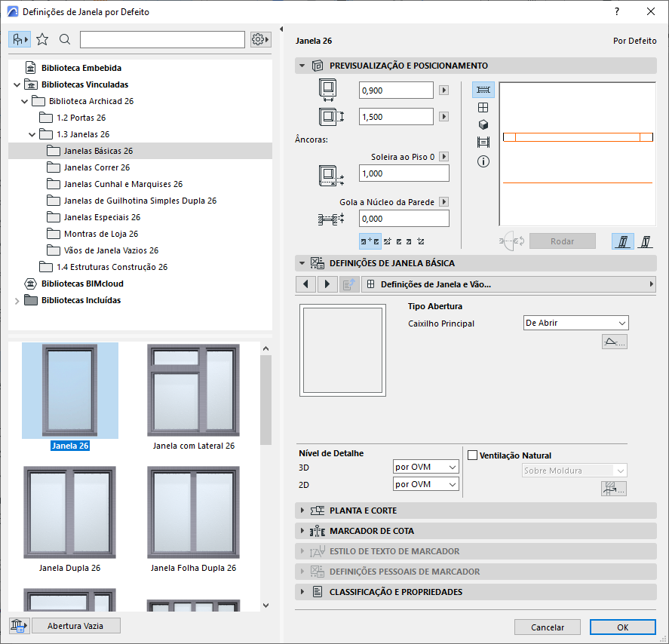Click the magnifier search icon
This screenshot has height=644, width=669.
tap(65, 39)
